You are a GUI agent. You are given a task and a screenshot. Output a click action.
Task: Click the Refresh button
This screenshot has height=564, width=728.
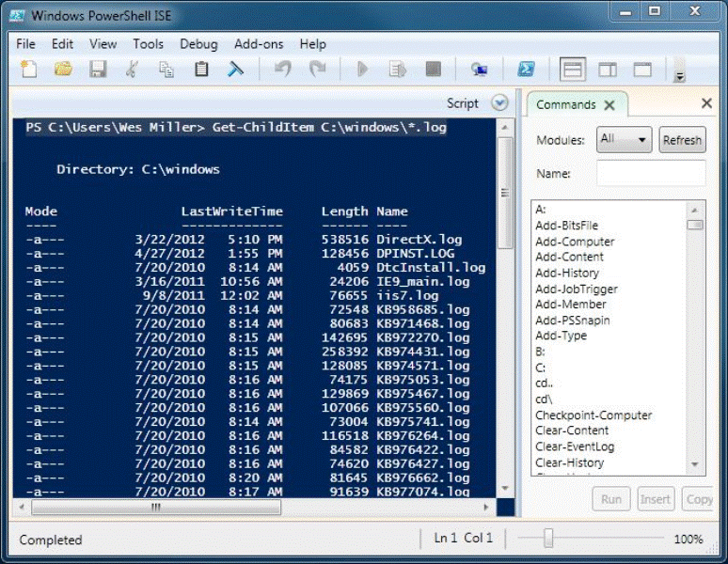point(682,140)
